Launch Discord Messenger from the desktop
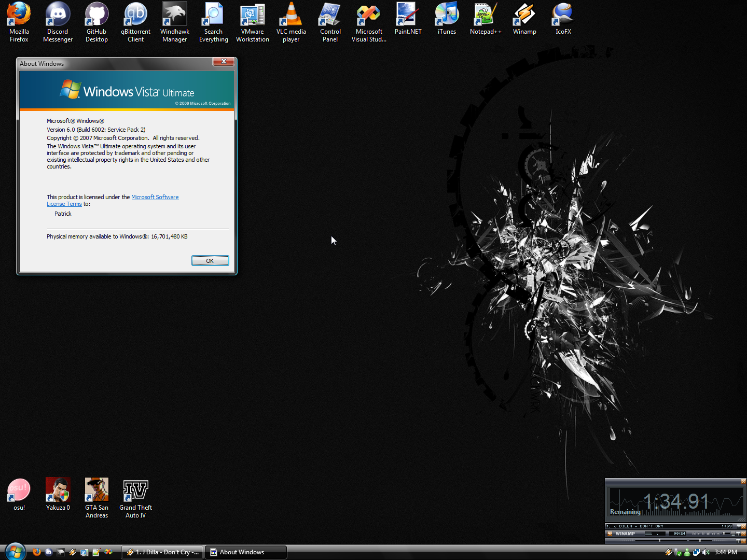Screen dimensions: 747x560 pos(58,22)
